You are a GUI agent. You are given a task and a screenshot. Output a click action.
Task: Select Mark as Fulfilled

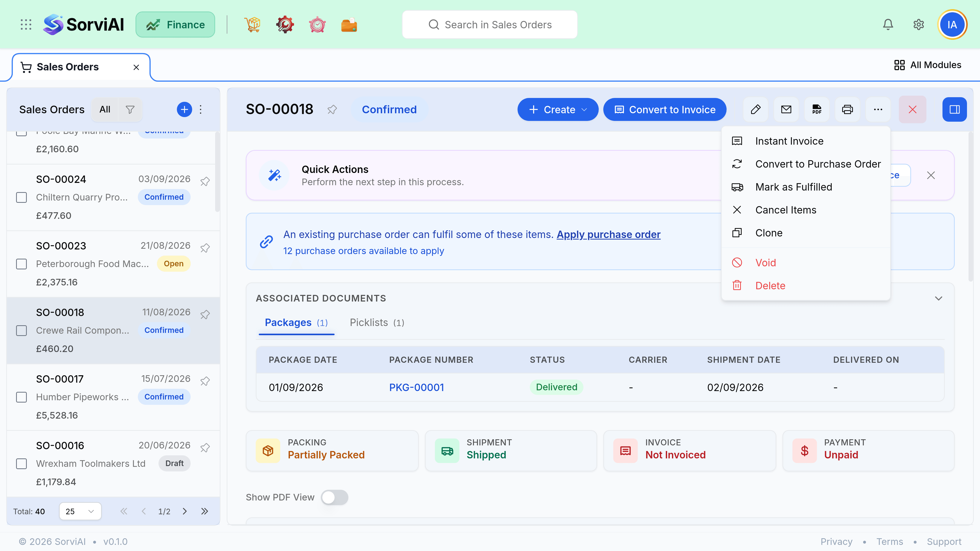pos(805,187)
